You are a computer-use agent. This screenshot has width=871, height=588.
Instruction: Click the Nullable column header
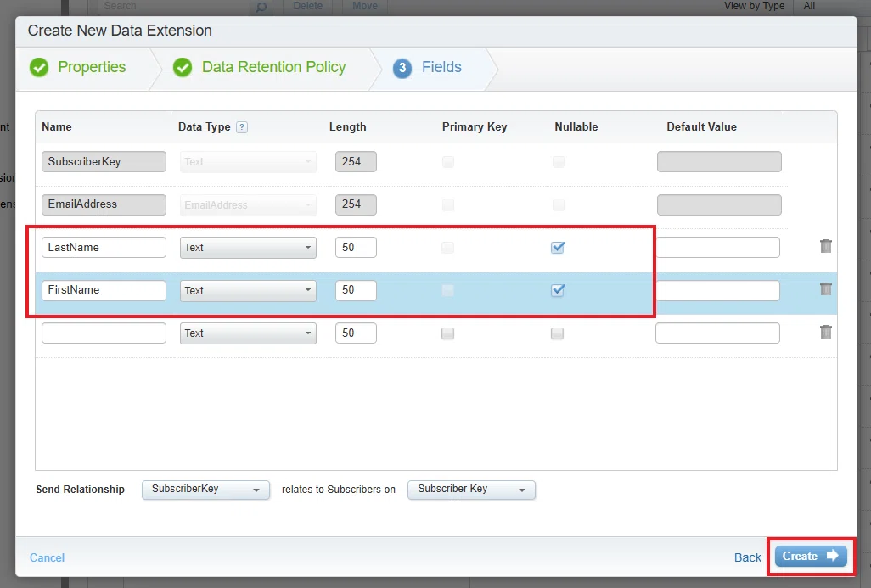(x=576, y=126)
